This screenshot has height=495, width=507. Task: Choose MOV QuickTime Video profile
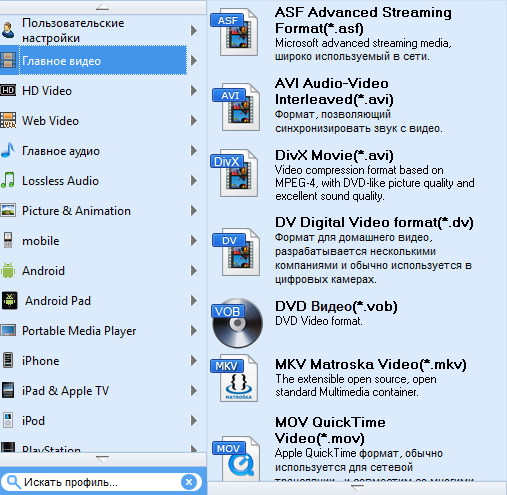tap(357, 447)
